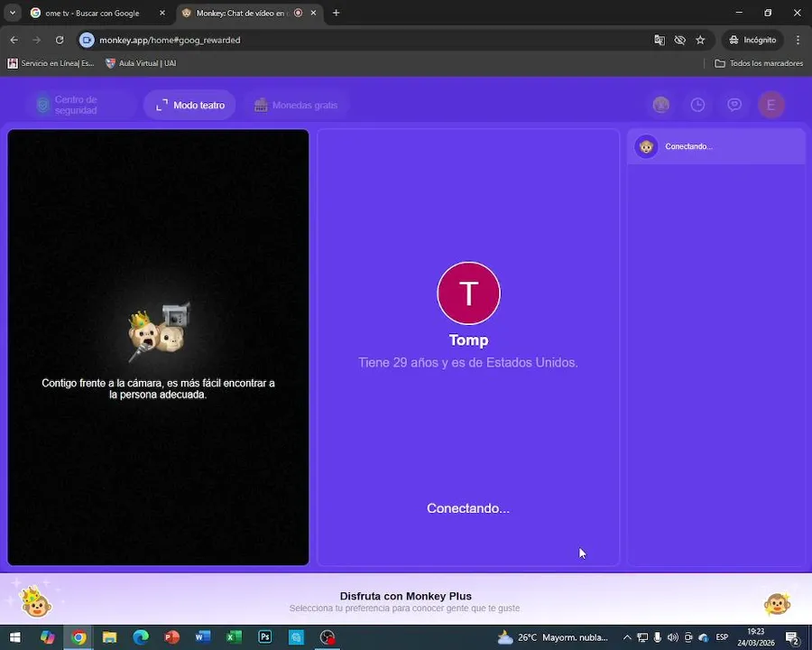
Task: Go forward to the next page
Action: [36, 40]
